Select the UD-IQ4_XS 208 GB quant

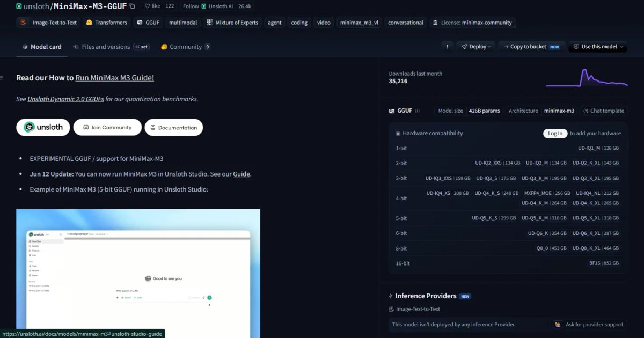click(x=448, y=193)
